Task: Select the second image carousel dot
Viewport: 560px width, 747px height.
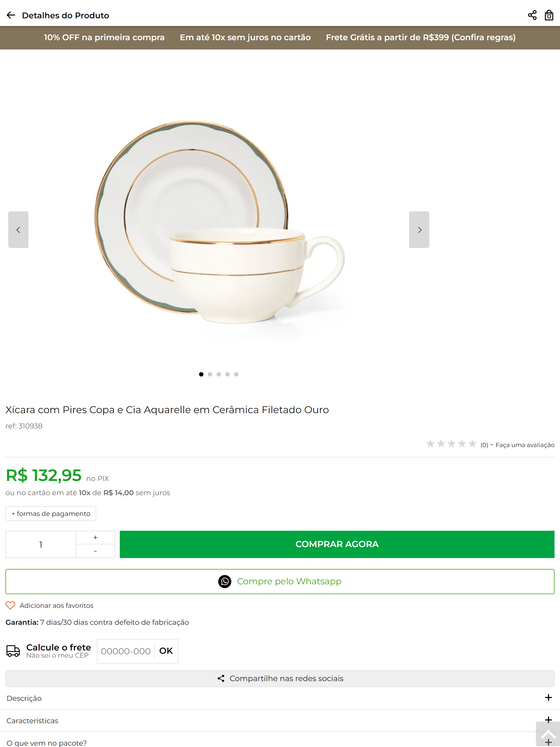Action: [210, 374]
